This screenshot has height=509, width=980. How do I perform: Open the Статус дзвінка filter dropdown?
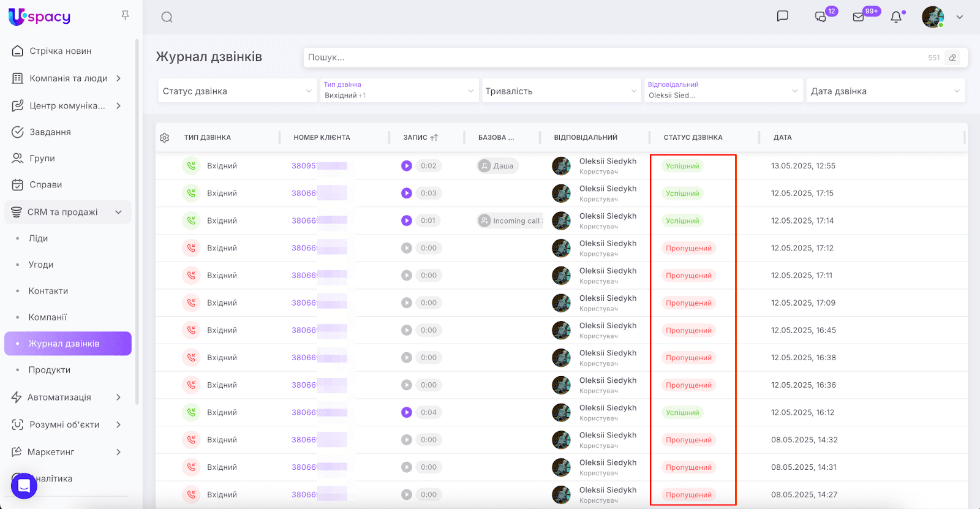point(237,91)
